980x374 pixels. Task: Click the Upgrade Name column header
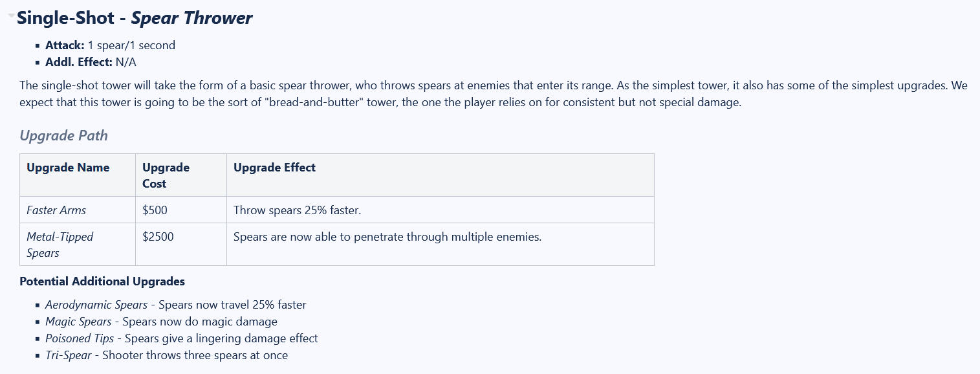coord(78,175)
